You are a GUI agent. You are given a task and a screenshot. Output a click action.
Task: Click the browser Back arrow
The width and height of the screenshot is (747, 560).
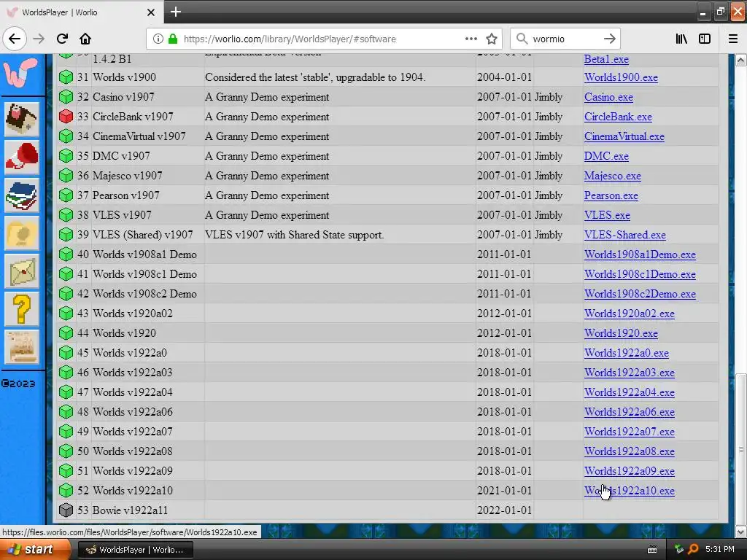(x=15, y=39)
